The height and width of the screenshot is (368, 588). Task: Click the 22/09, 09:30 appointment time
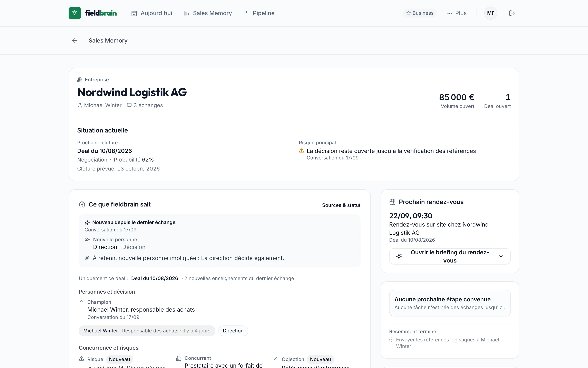411,216
